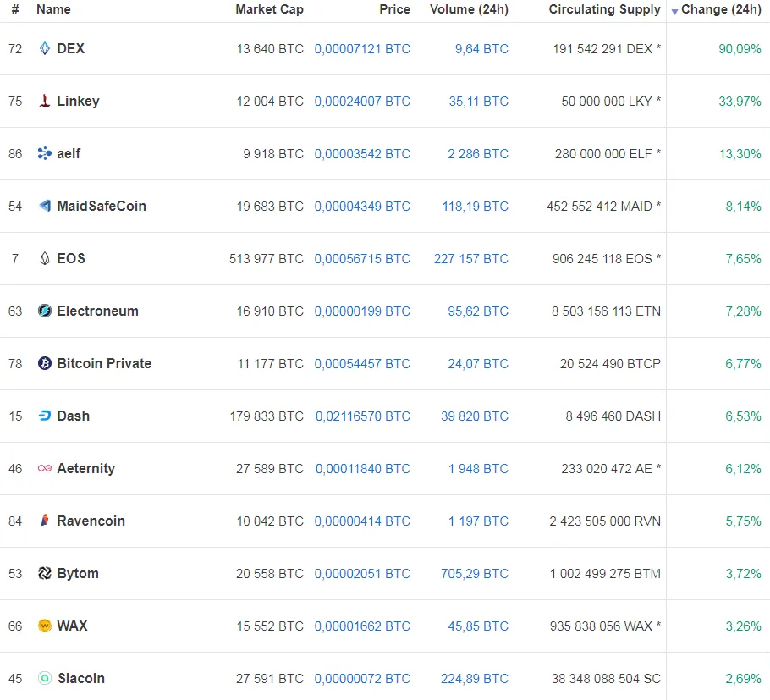The width and height of the screenshot is (770, 700).
Task: Click the WAX coin logo icon
Action: [45, 626]
